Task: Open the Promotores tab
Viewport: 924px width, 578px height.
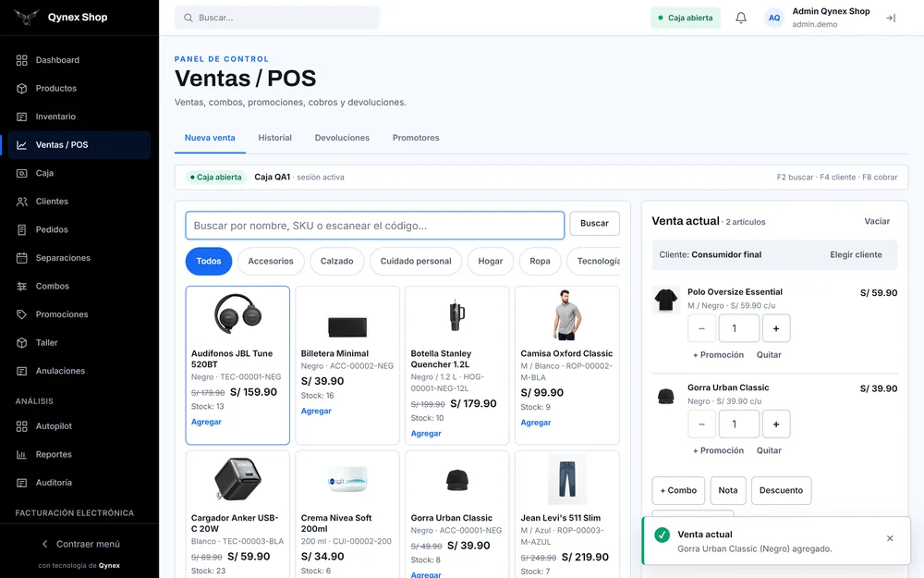Action: click(416, 138)
